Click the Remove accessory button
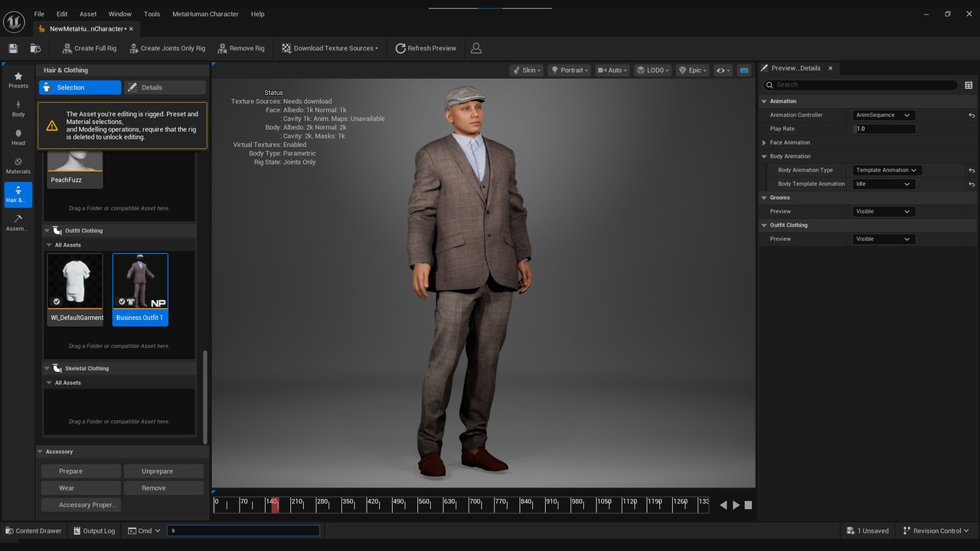980x551 pixels. pyautogui.click(x=164, y=488)
